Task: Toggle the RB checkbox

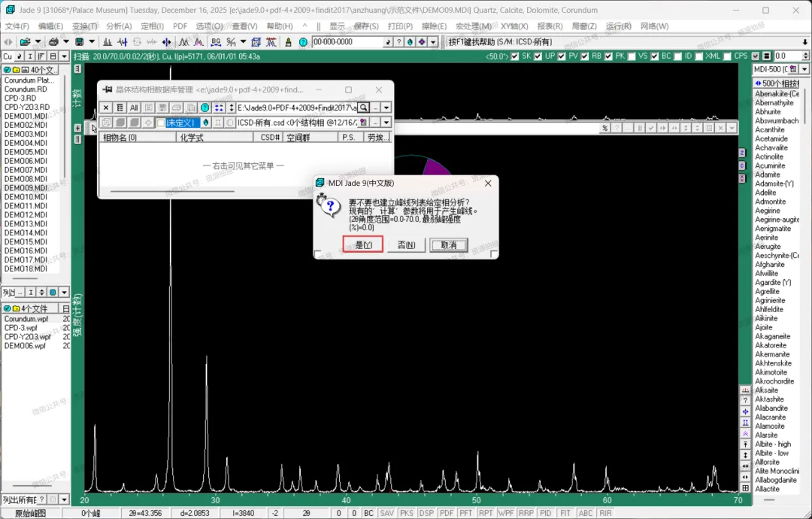Action: (x=585, y=56)
